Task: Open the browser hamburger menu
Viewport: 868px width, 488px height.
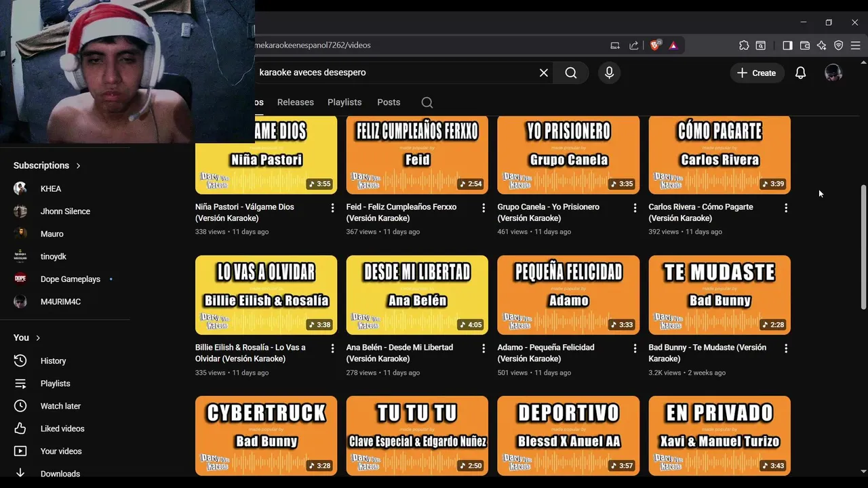Action: [x=856, y=45]
